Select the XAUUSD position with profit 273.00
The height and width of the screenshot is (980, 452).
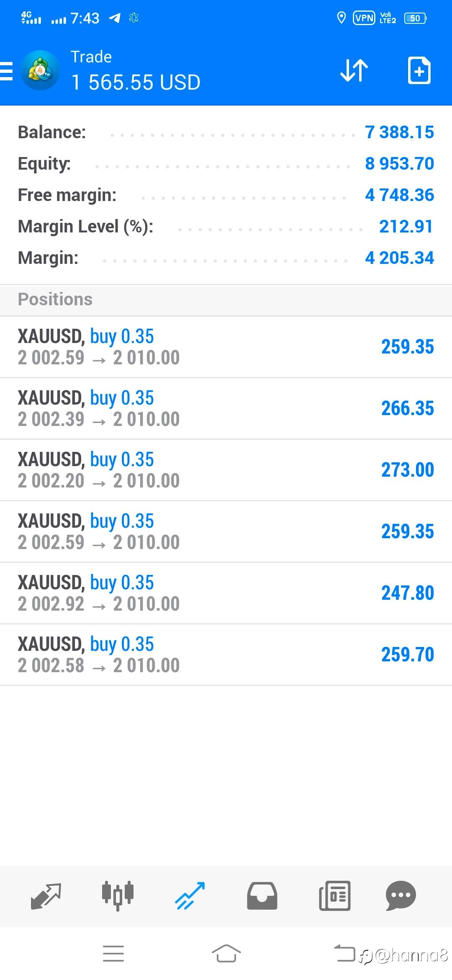pos(226,470)
